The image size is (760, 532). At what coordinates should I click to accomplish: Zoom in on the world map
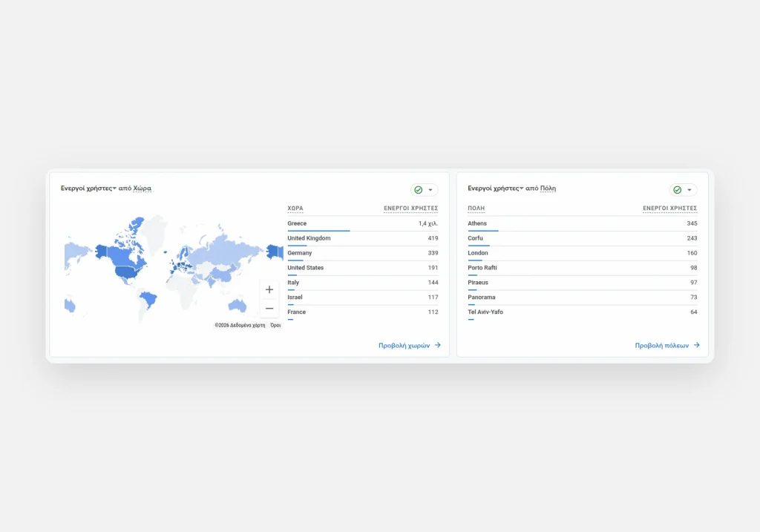269,289
